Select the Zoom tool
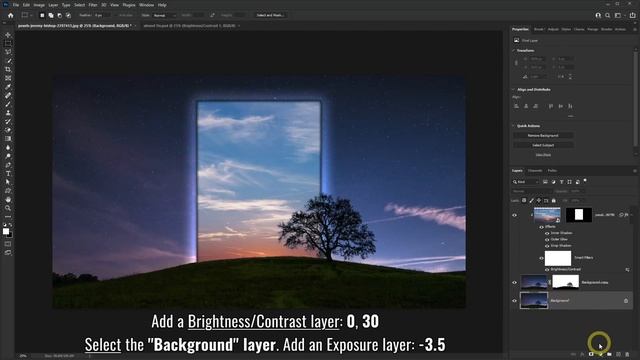Screen dimensions: 640x360 click(8, 208)
